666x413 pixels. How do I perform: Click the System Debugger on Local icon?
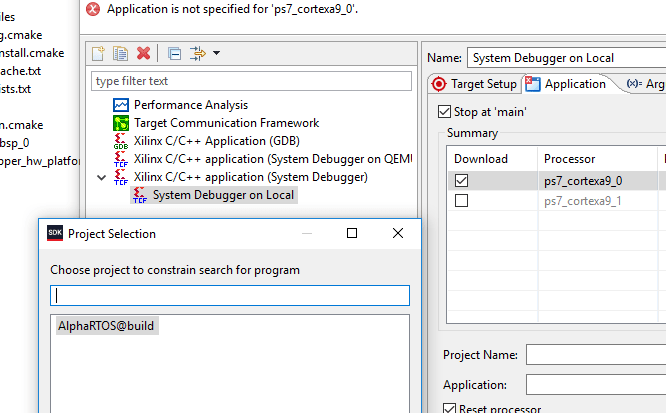[140, 195]
